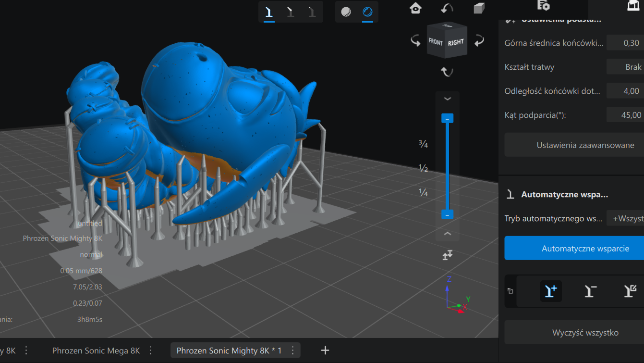Rotate view using arrow right of cube
This screenshot has width=644, height=363.
click(479, 40)
